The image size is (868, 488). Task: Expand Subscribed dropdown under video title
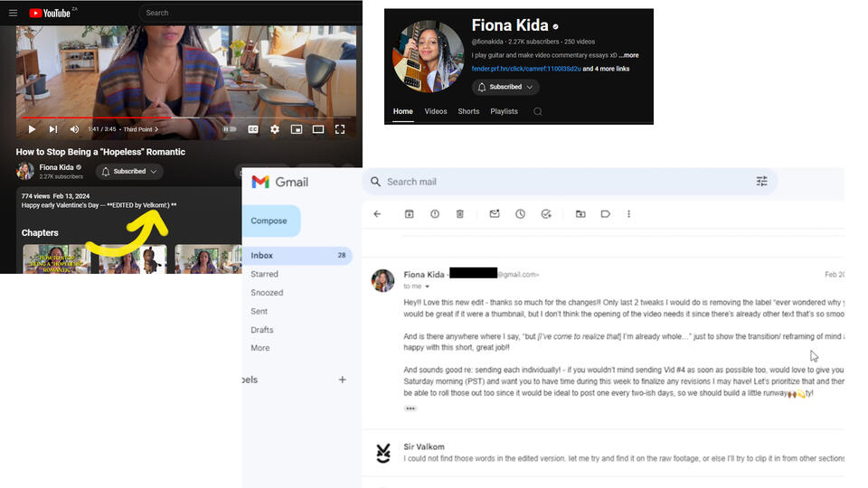129,172
